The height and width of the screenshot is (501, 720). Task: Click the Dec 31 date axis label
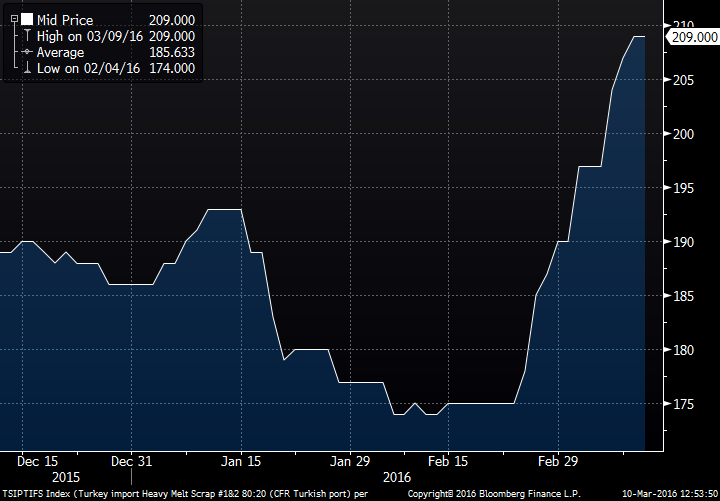[132, 461]
